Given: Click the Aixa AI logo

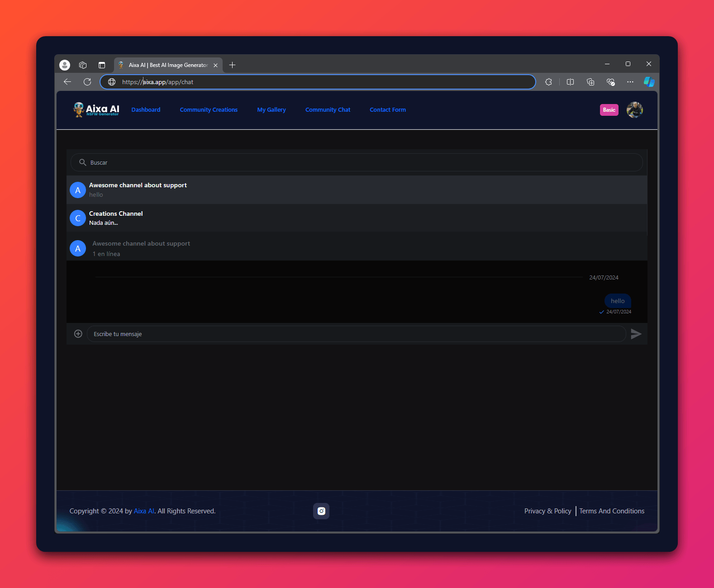Looking at the screenshot, I should point(96,109).
